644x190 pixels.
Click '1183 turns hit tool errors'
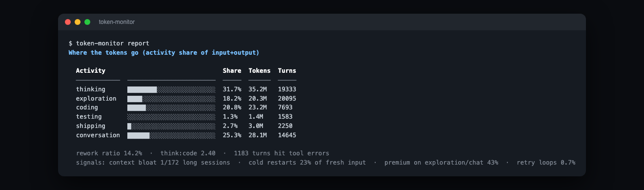[282, 153]
